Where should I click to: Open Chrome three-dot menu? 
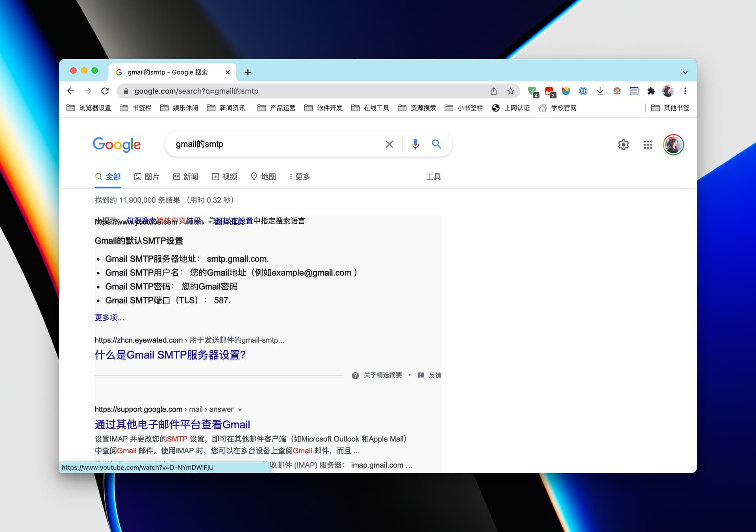[x=685, y=91]
